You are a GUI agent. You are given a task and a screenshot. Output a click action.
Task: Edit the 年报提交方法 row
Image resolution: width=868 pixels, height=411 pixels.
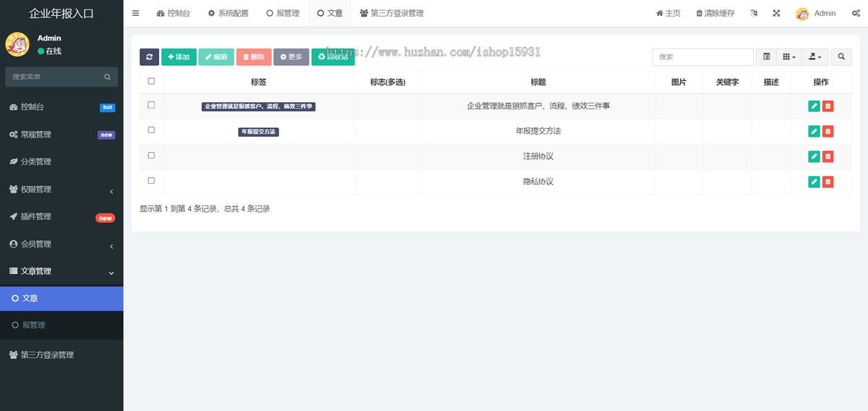tap(814, 131)
